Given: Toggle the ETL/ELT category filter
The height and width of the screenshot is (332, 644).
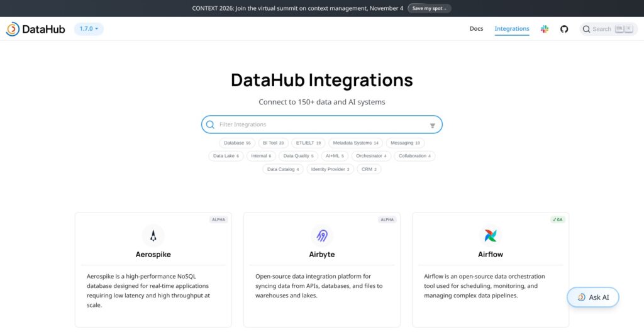Looking at the screenshot, I should tap(308, 143).
